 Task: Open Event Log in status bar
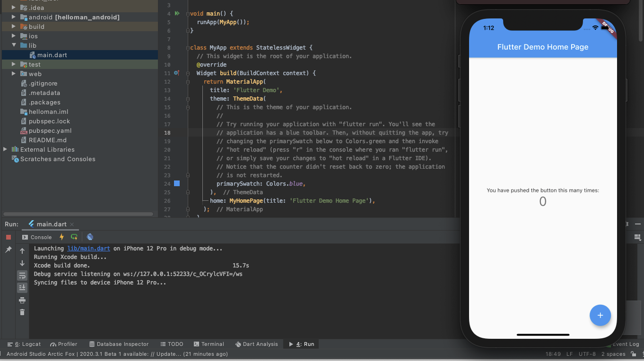[625, 344]
